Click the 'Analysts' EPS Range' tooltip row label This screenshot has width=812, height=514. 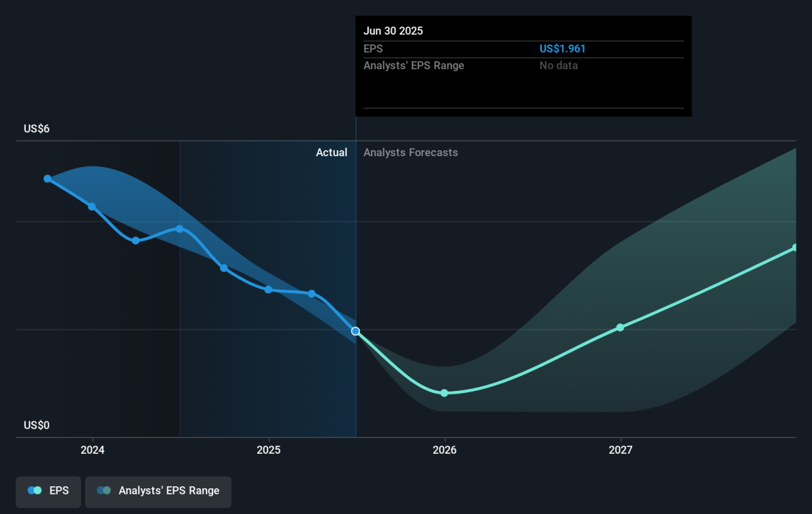click(x=414, y=66)
